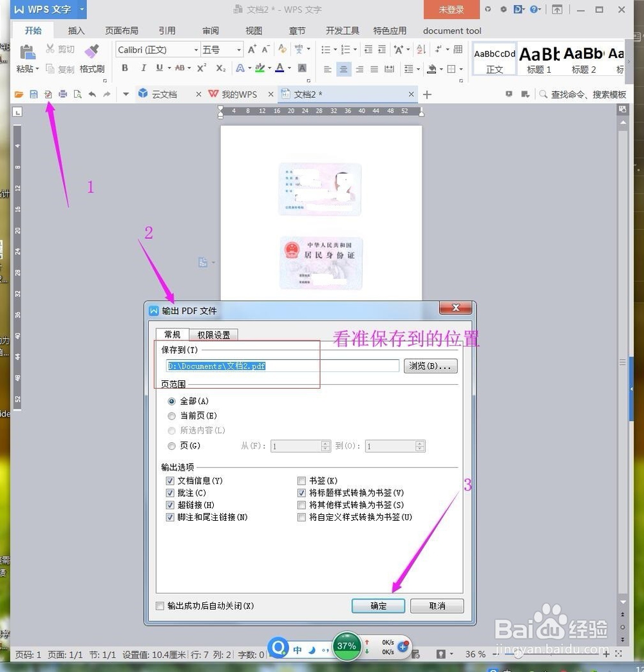Clear formatting with eraser icon
The height and width of the screenshot is (672, 644).
(x=282, y=49)
